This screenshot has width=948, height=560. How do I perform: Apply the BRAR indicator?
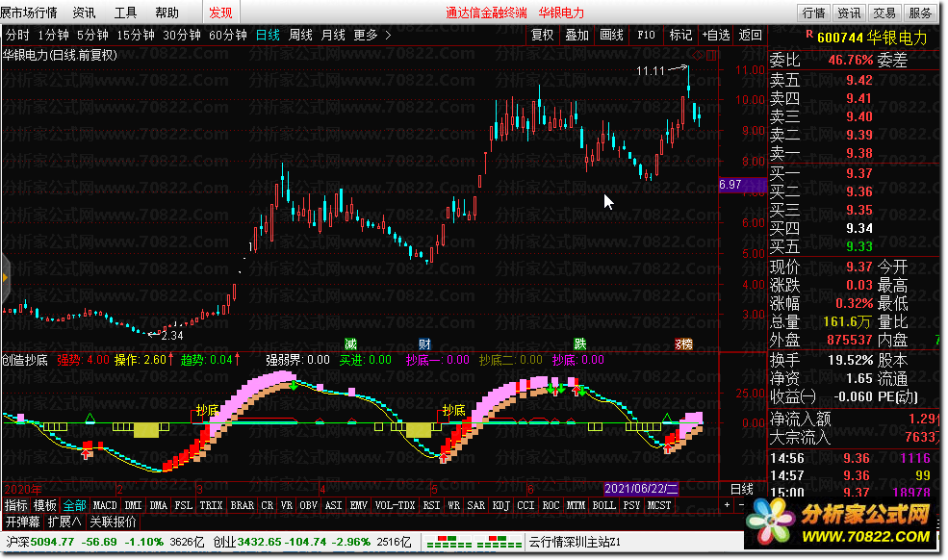pyautogui.click(x=243, y=505)
